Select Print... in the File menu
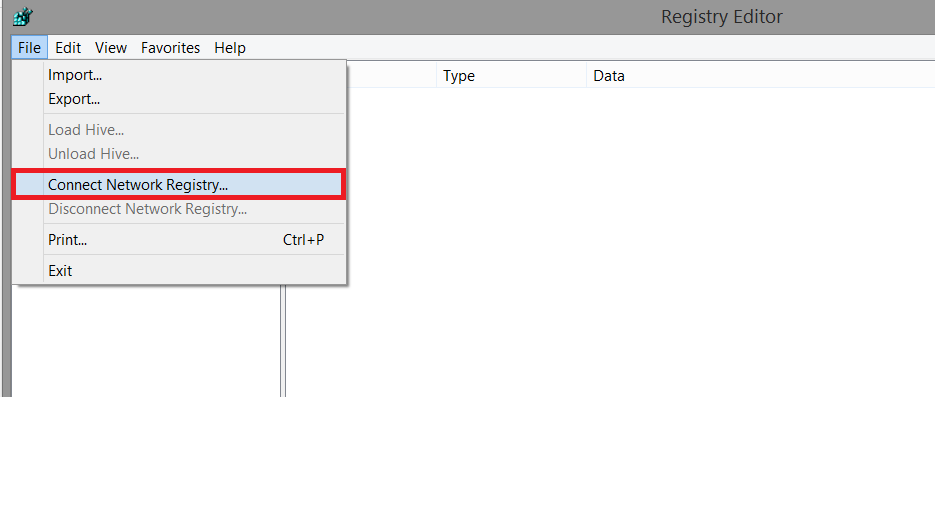935x512 pixels. pos(68,240)
